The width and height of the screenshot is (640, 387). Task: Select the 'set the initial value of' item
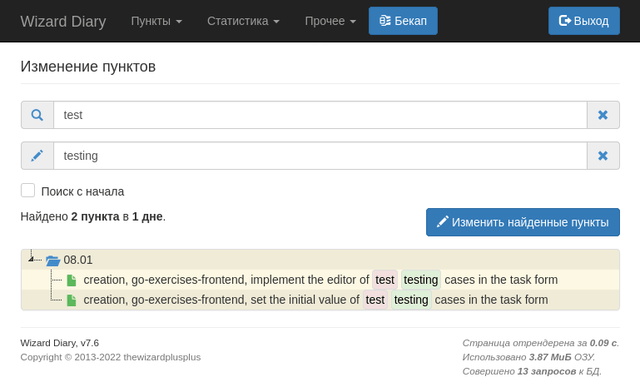[316, 300]
